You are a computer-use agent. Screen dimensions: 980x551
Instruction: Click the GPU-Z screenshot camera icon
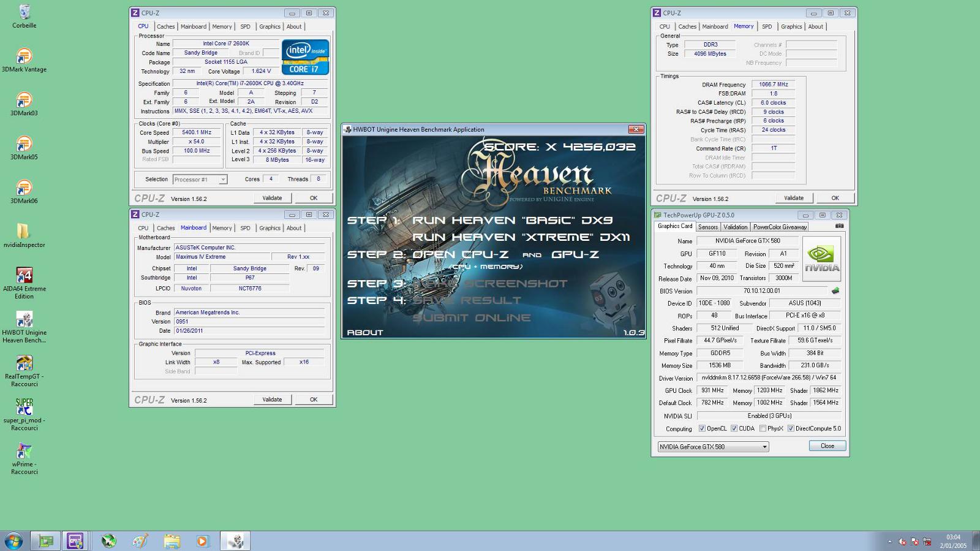click(839, 226)
